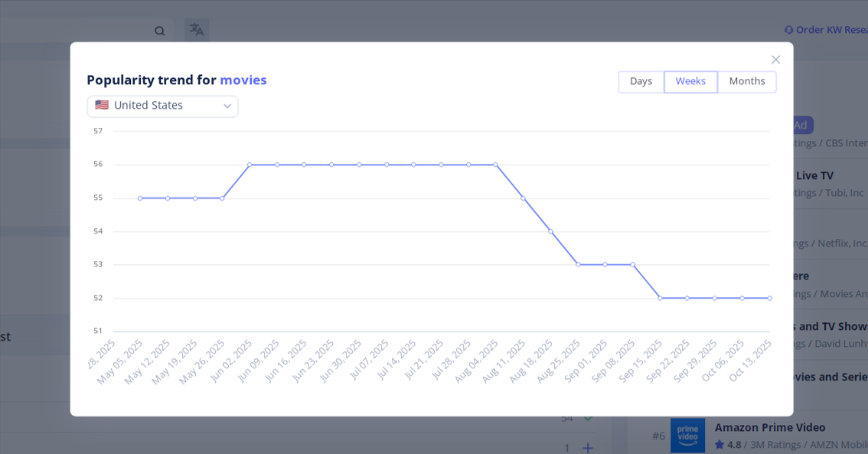Click the headset icon beside Order KW Research
Image resolution: width=868 pixels, height=454 pixels.
click(x=788, y=30)
